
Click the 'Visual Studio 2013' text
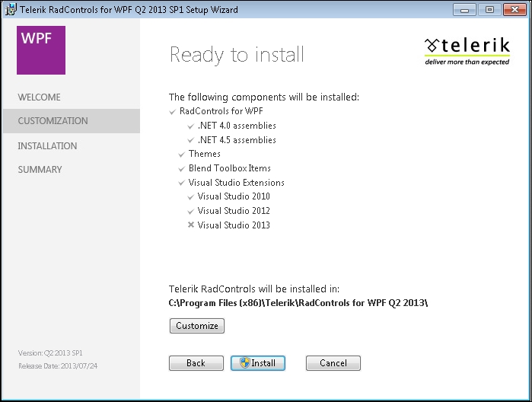[234, 225]
